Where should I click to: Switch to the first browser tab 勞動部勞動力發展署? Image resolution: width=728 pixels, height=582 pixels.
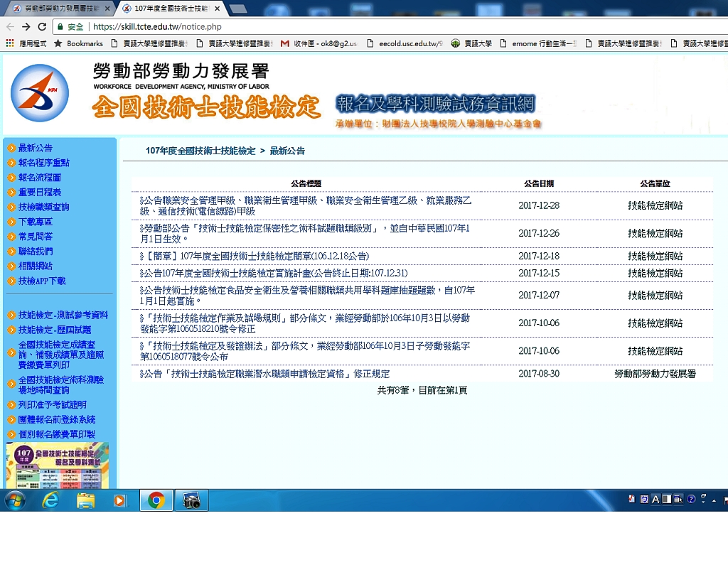click(x=60, y=9)
